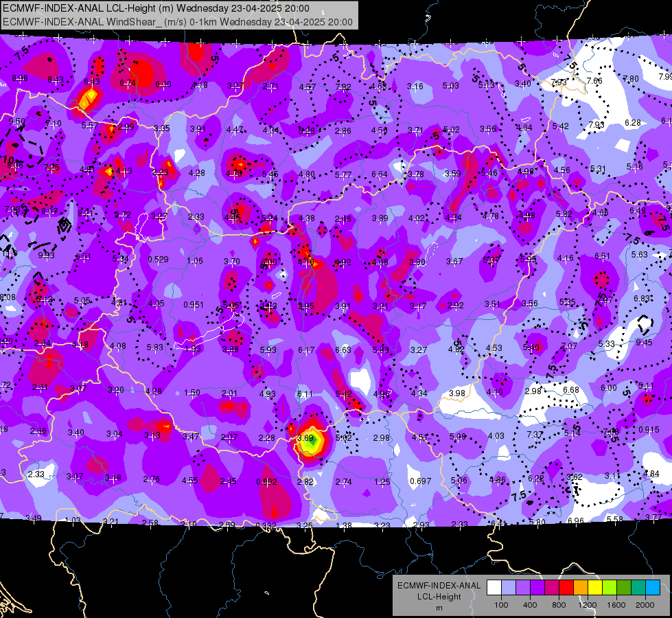Click the wind shear value 3.67
672x618 pixels.
[x=454, y=261]
